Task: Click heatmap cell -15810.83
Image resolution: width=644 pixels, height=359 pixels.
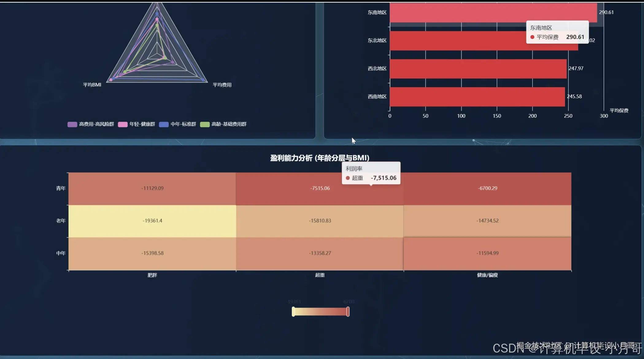Action: (x=320, y=221)
